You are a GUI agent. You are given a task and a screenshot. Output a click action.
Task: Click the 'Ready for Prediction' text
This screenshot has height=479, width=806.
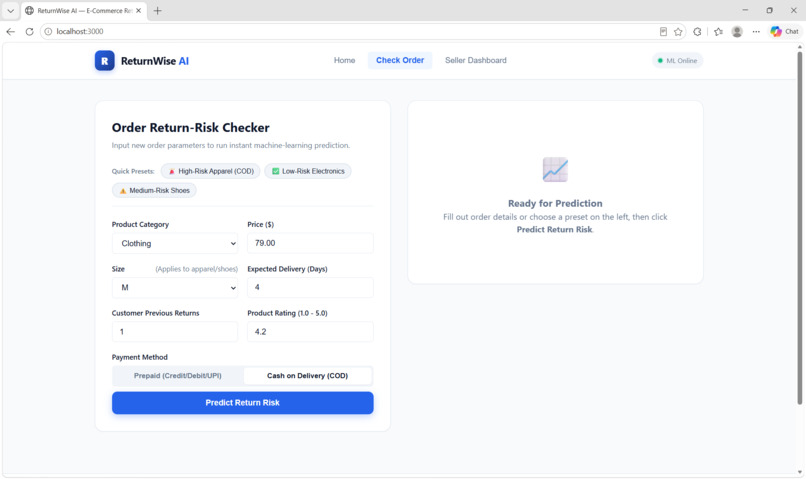555,204
